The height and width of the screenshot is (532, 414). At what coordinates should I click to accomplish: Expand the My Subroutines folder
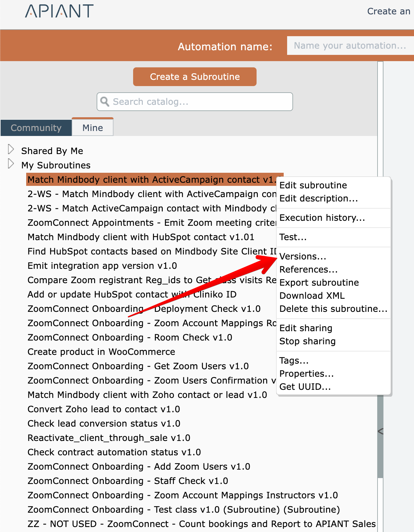[11, 164]
